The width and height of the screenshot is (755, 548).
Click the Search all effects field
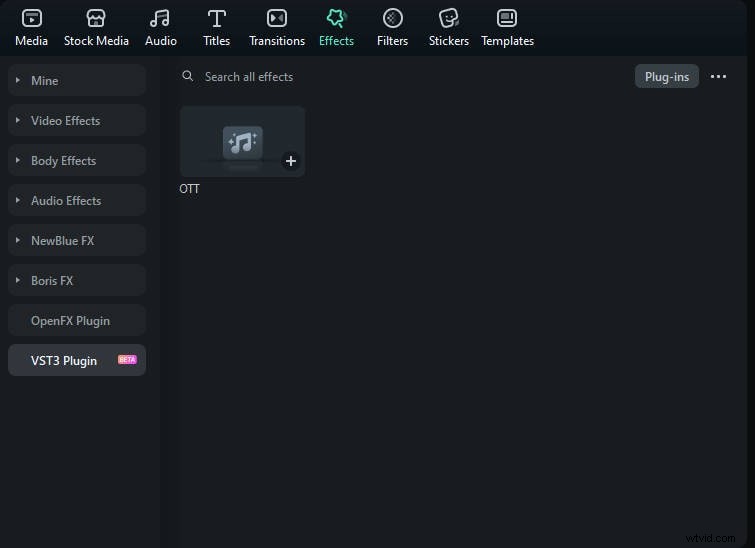tap(249, 77)
